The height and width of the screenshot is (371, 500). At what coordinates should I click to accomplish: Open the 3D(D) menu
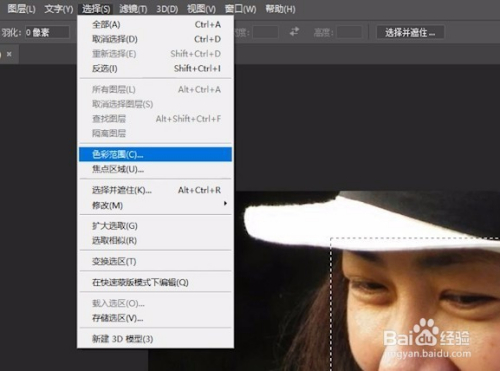[167, 9]
